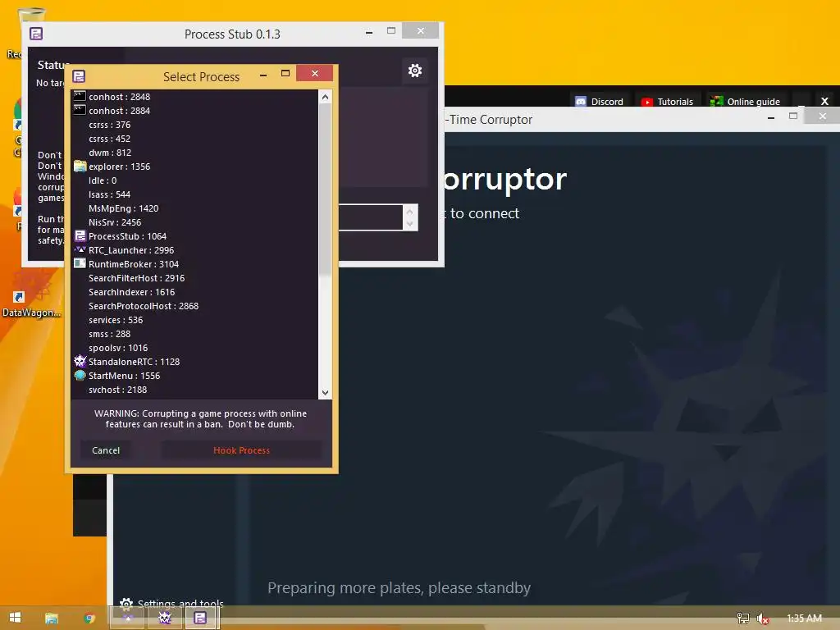Switch to StandaloneRTC taskbar icon

(x=164, y=619)
